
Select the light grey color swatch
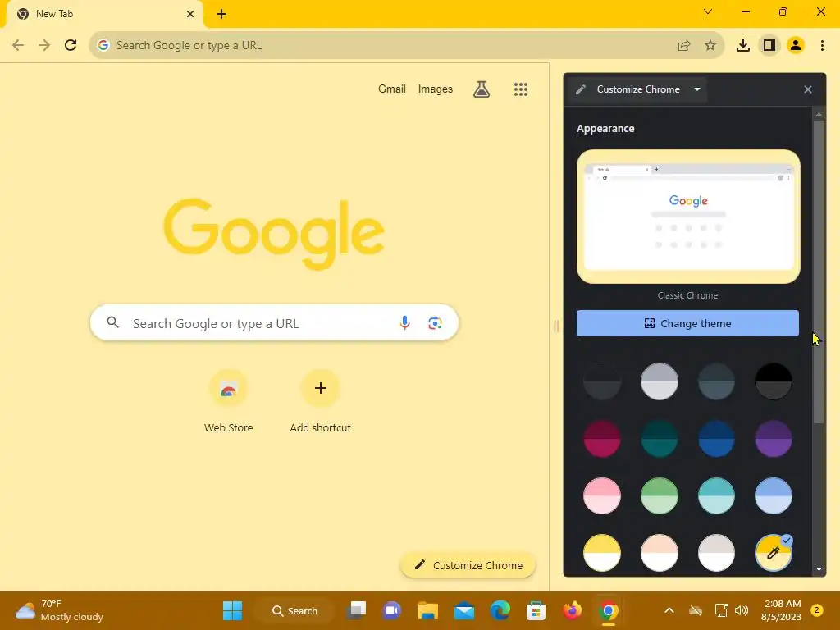659,381
